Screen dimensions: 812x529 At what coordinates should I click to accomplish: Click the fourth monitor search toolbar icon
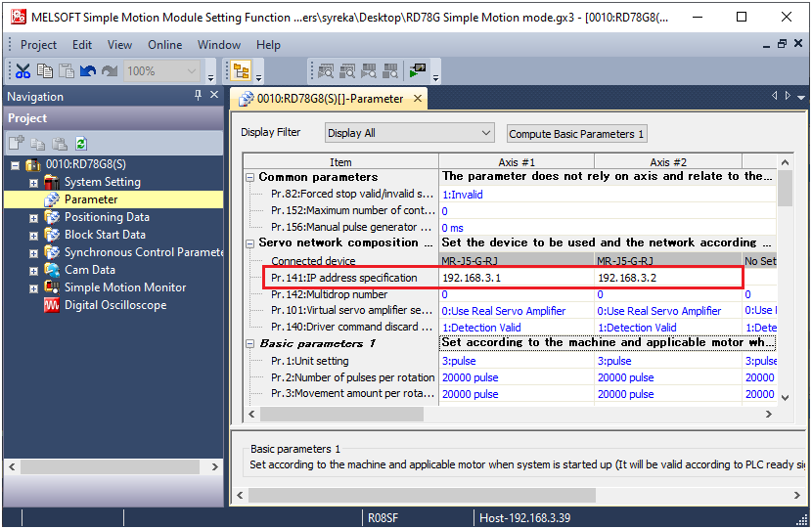[390, 71]
